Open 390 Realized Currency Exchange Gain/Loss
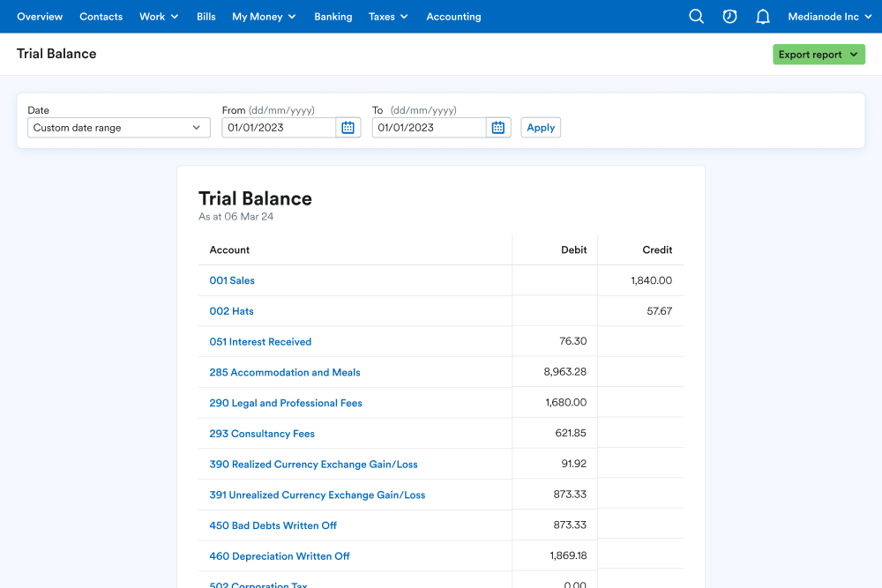 (313, 465)
